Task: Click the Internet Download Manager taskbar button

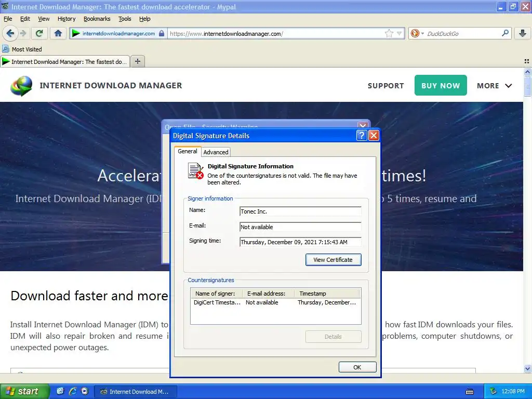Action: click(135, 392)
